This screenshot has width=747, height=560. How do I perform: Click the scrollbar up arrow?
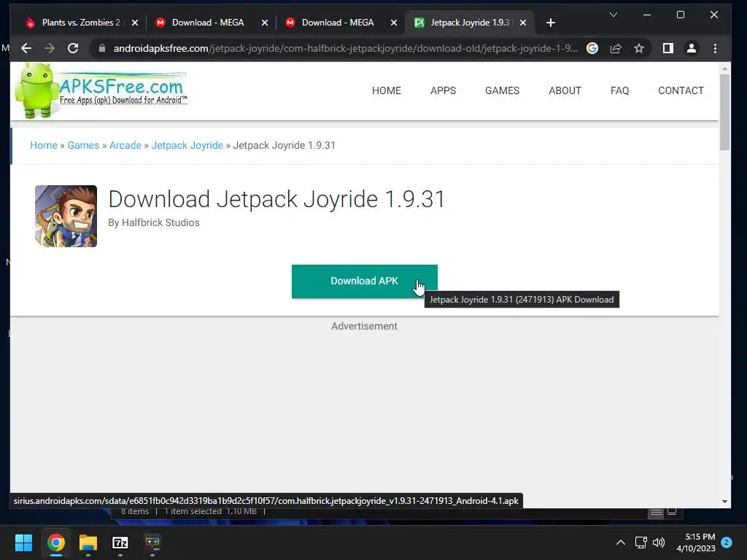click(724, 69)
